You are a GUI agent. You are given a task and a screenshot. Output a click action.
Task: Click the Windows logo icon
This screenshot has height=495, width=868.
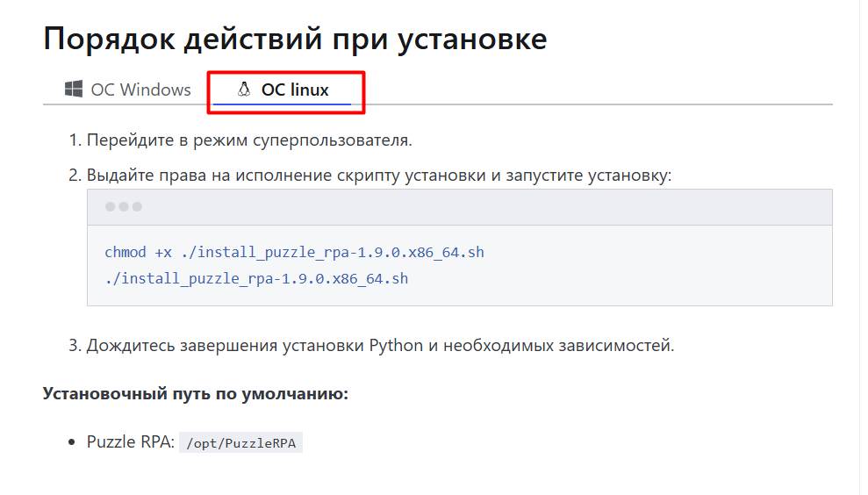74,89
